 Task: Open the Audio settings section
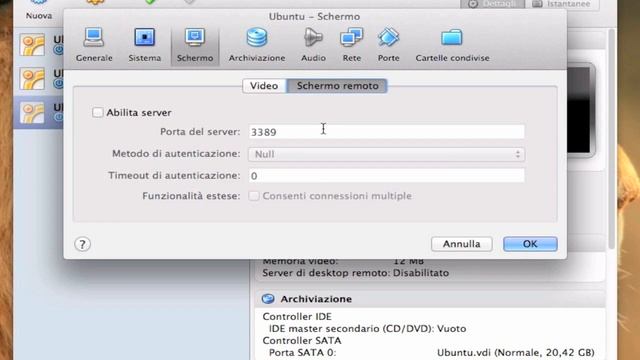(313, 45)
